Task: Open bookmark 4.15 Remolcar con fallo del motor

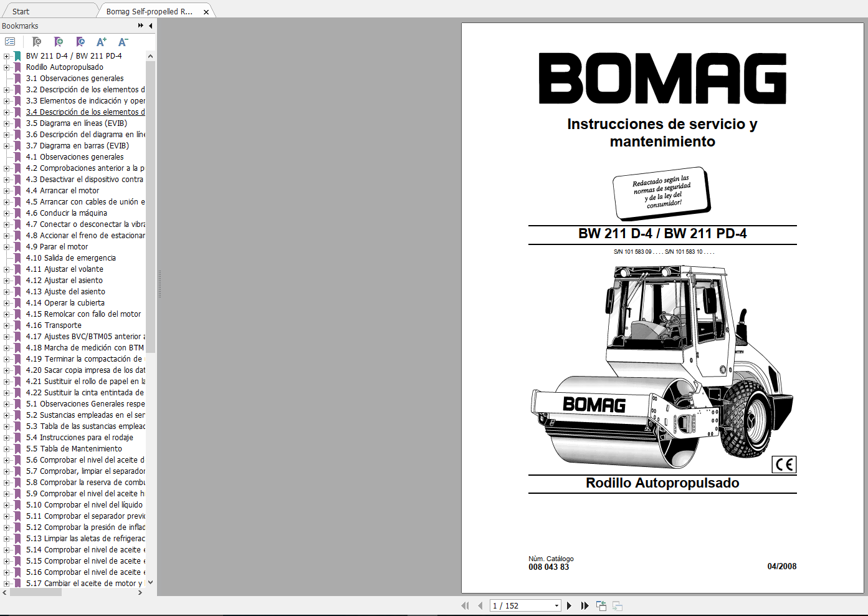Action: (83, 314)
